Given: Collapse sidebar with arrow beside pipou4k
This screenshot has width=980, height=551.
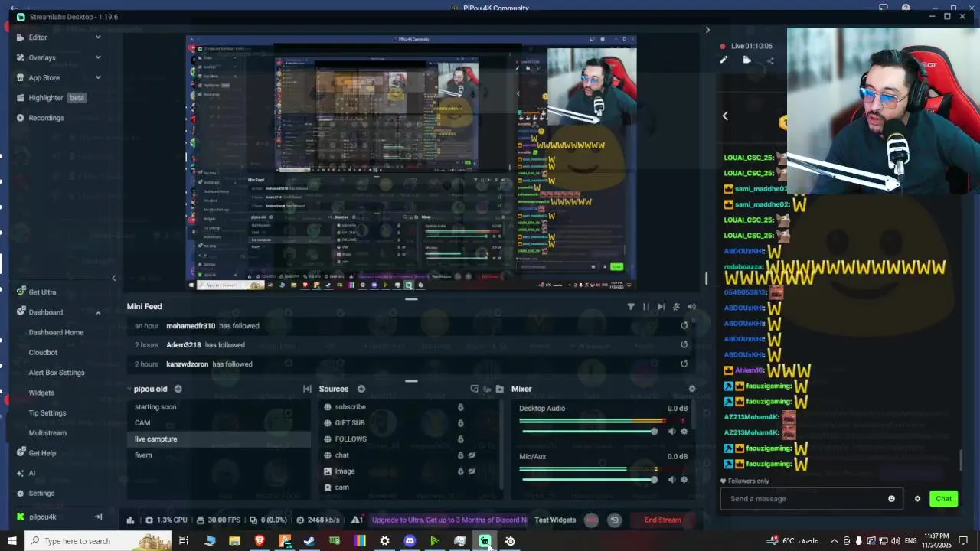Looking at the screenshot, I should (98, 517).
